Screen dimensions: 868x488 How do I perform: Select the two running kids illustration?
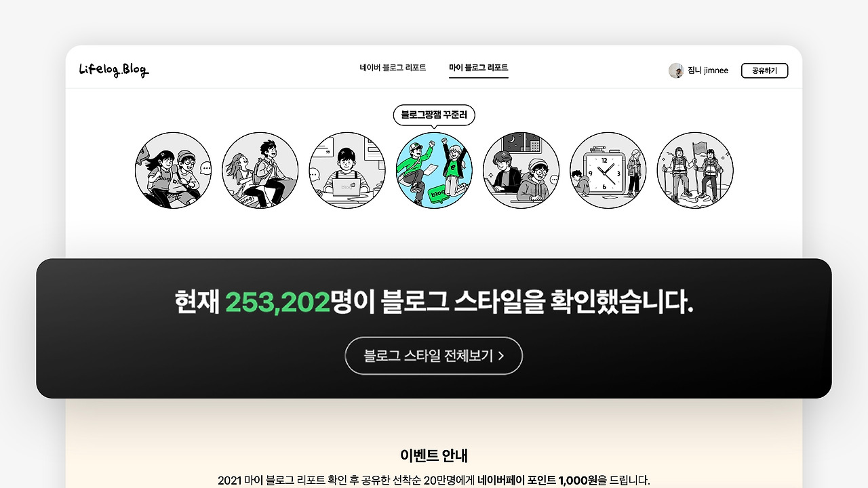point(173,170)
